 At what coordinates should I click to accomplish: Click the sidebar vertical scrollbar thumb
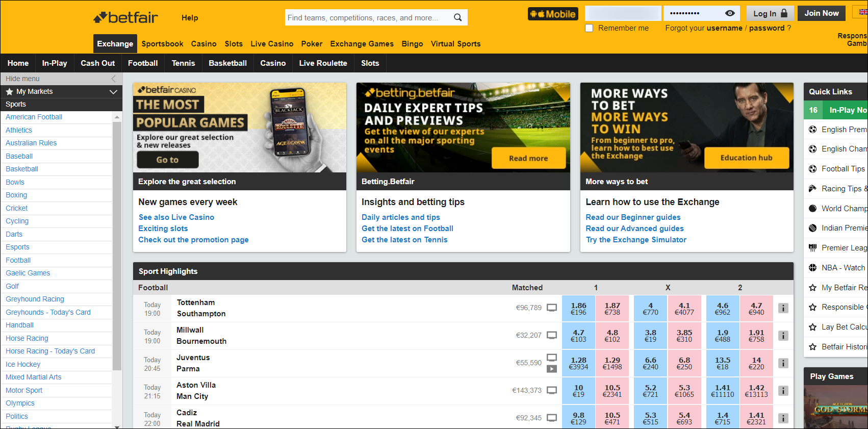(117, 246)
